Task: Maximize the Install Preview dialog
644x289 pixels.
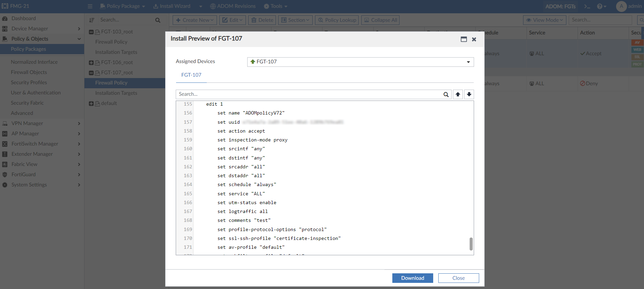Action: [x=464, y=39]
